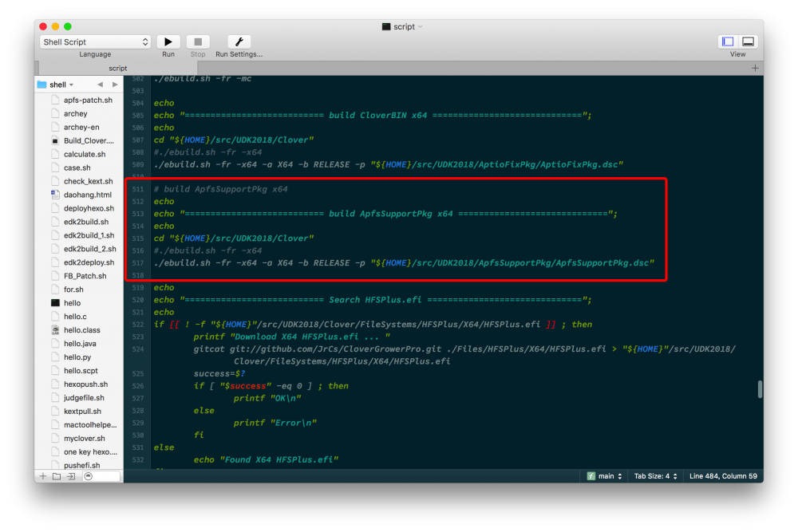The image size is (798, 532).
Task: Open deployhexo.sh file
Action: point(89,208)
